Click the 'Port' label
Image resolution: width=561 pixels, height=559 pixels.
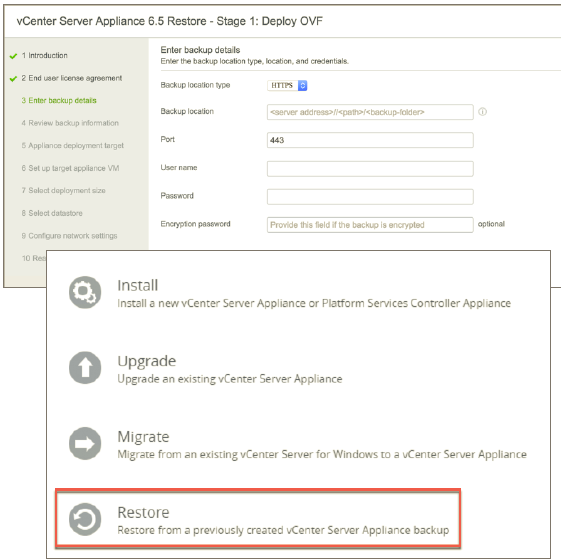(167, 139)
